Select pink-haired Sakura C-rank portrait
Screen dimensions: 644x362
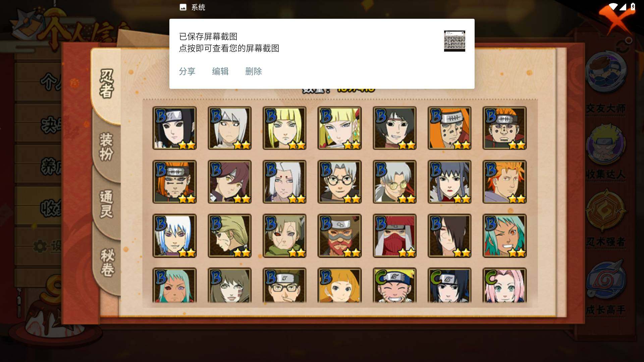click(x=504, y=285)
